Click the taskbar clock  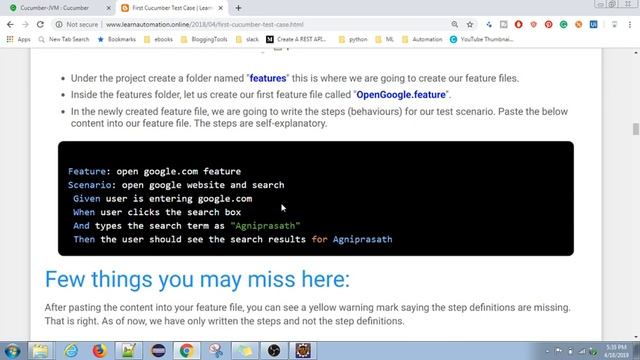616,351
